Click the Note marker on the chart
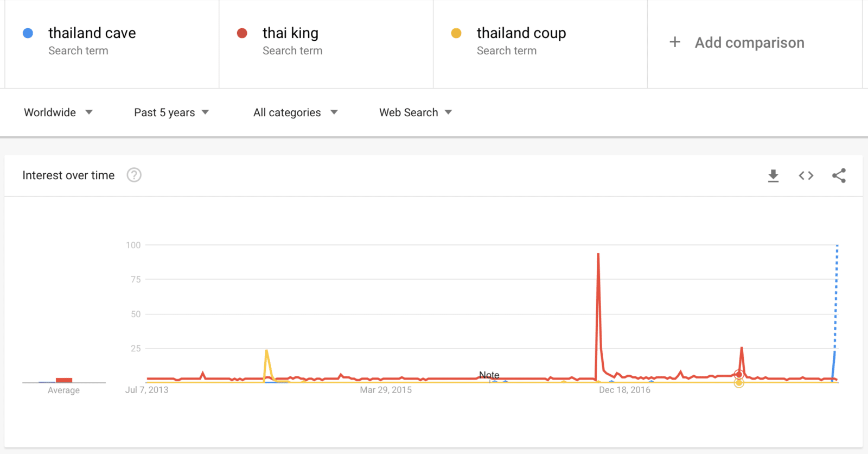868x454 pixels. click(489, 375)
